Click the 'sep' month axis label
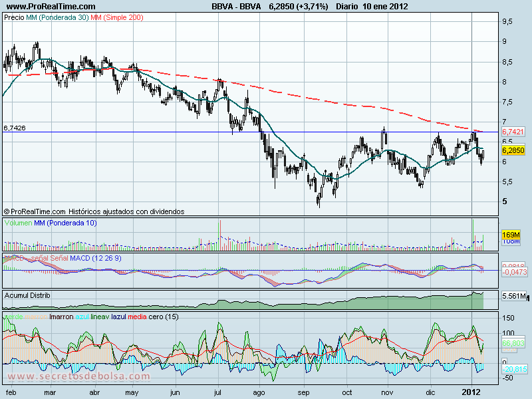This screenshot has height=399, width=532. click(303, 393)
